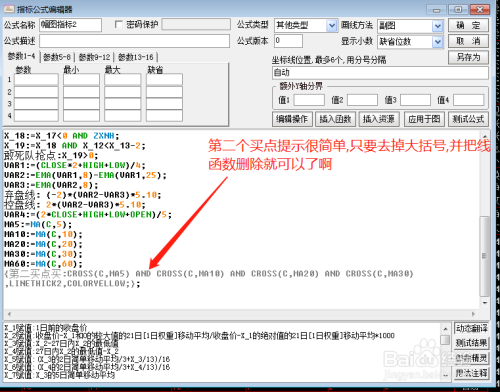Click the 另存为 button
This screenshot has width=500, height=392.
(468, 57)
